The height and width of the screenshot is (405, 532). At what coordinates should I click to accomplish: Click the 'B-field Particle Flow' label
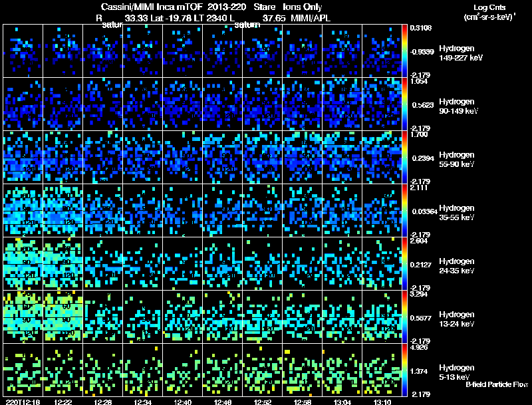[497, 384]
